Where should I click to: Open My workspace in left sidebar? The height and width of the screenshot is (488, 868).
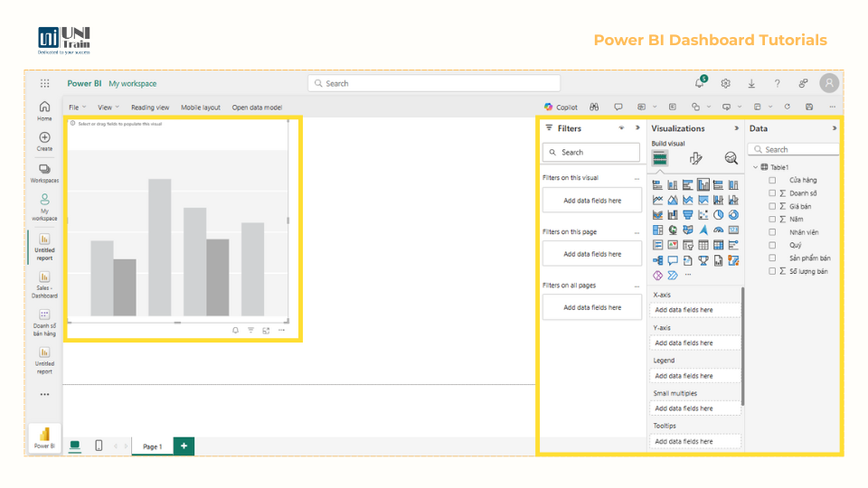[45, 207]
